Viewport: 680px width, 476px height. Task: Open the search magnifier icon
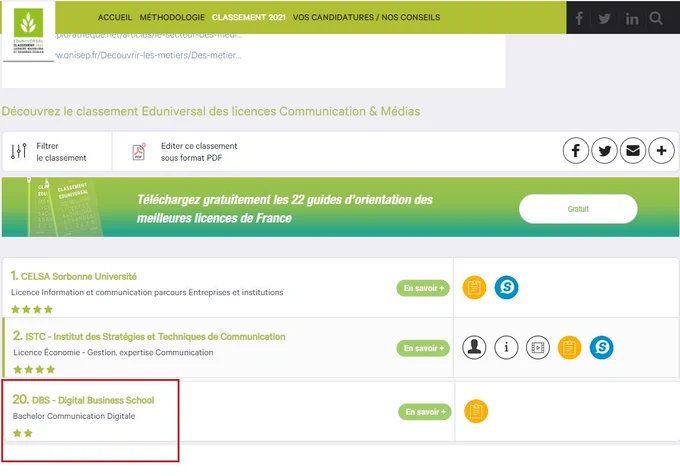click(656, 18)
